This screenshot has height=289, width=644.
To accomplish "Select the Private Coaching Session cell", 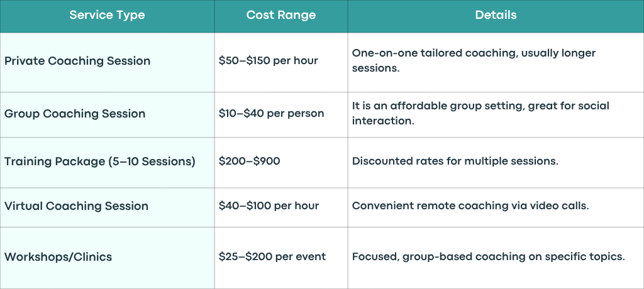I will (x=107, y=62).
